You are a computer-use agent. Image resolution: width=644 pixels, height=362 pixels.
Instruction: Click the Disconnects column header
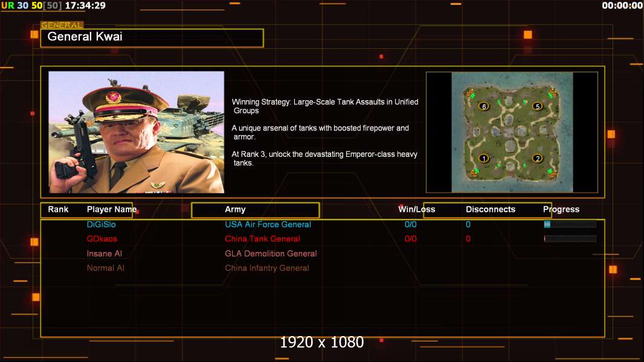(491, 209)
